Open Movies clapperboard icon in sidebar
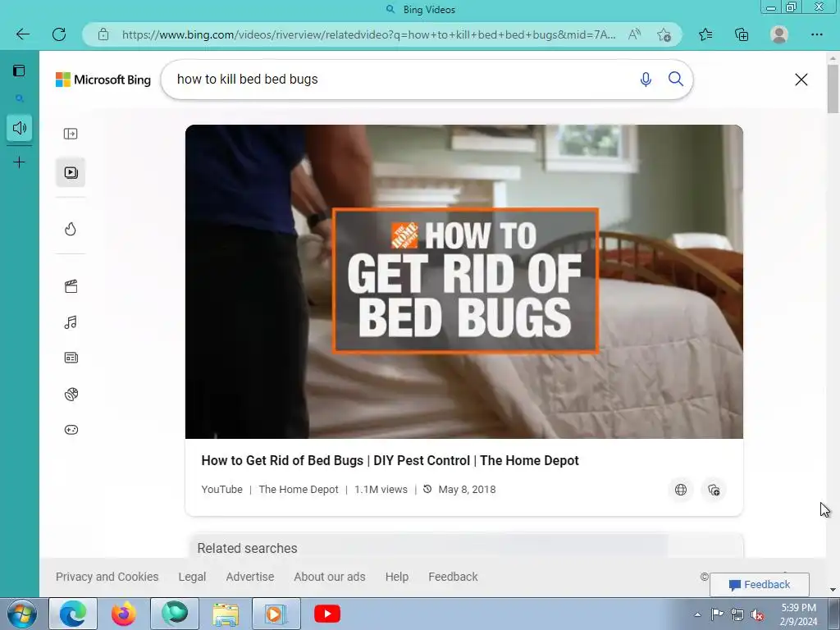This screenshot has width=840, height=630. point(71,286)
